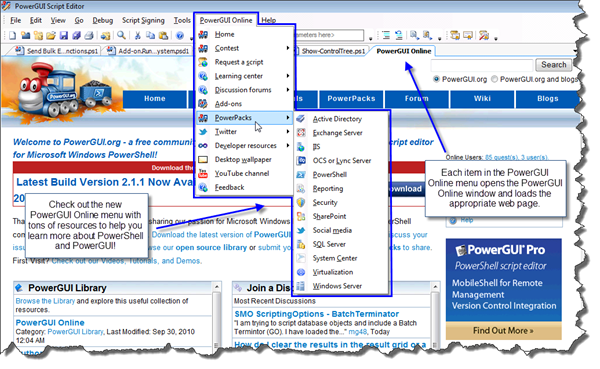Click the Search button

(x=553, y=65)
